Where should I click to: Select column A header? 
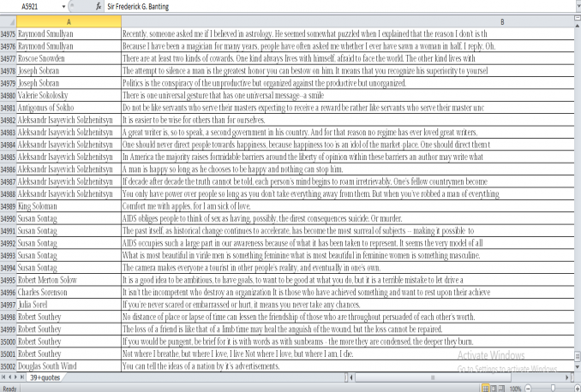pyautogui.click(x=69, y=21)
